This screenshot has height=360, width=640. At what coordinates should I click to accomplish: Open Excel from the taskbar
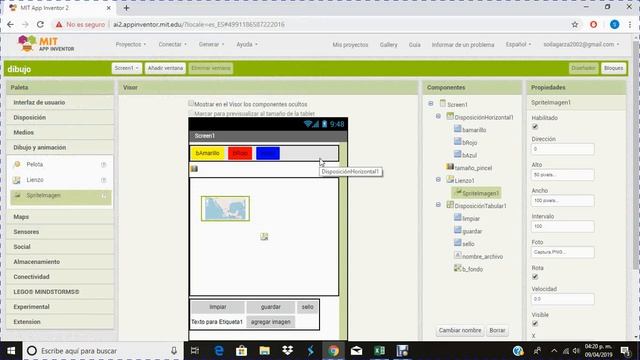pyautogui.click(x=380, y=351)
